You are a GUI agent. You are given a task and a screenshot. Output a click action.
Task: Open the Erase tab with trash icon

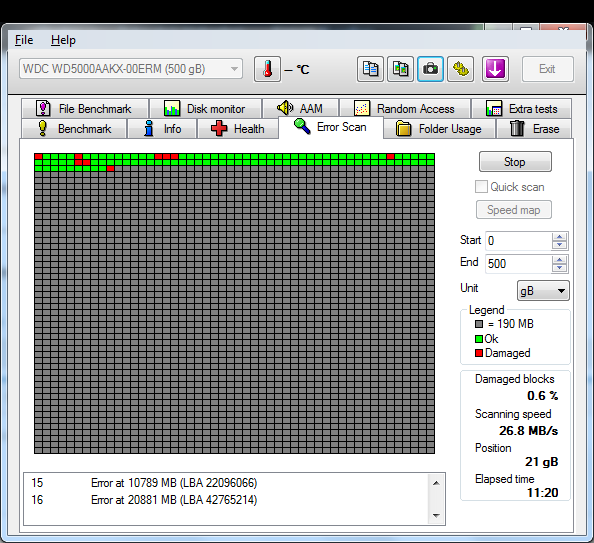click(534, 128)
